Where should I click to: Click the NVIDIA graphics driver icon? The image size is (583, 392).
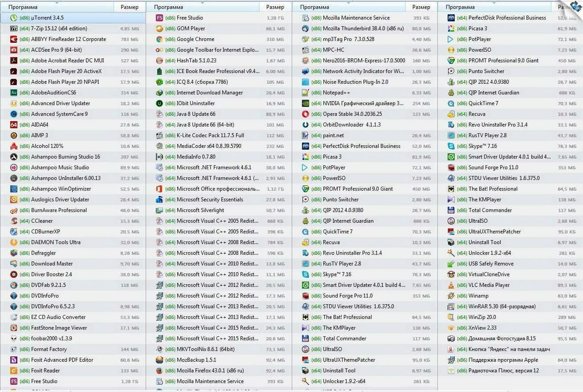coord(306,103)
